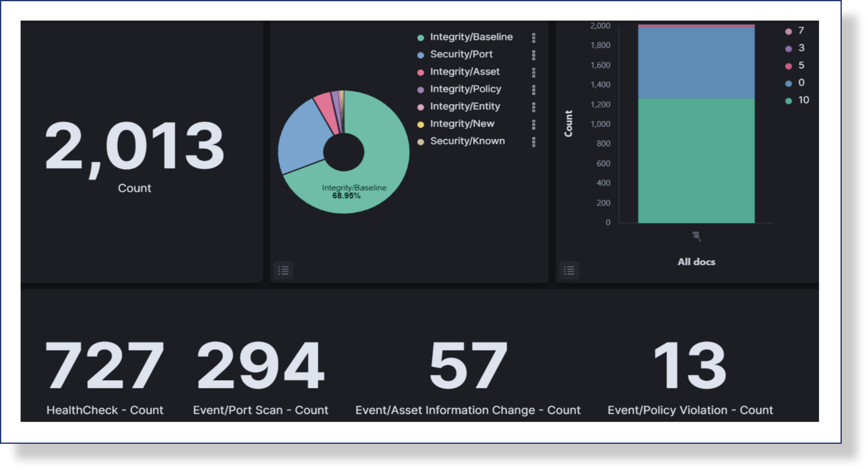
Task: Toggle the 10 series in the bar chart legend
Action: pyautogui.click(x=804, y=99)
